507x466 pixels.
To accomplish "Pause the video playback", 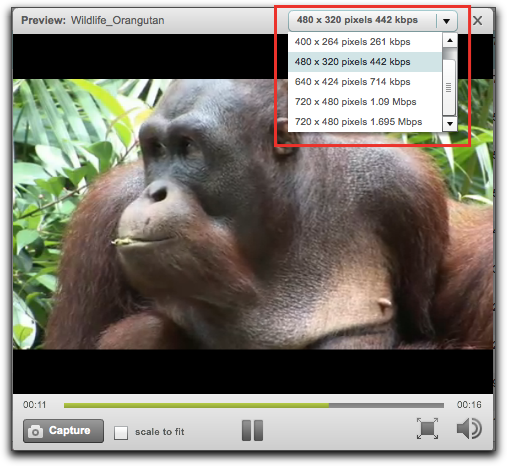I will coord(252,430).
